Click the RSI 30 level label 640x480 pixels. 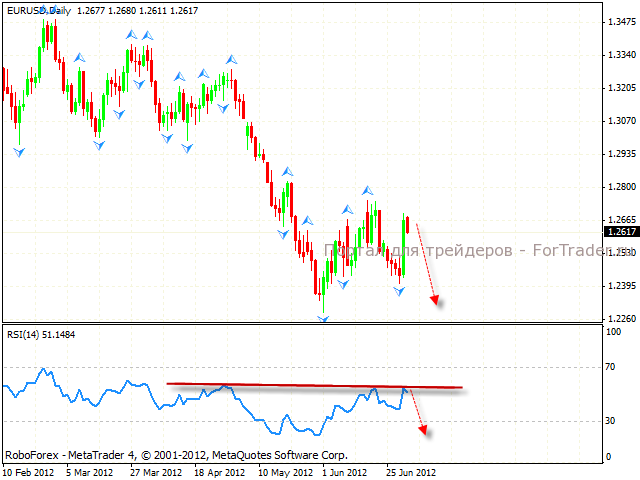pyautogui.click(x=612, y=421)
